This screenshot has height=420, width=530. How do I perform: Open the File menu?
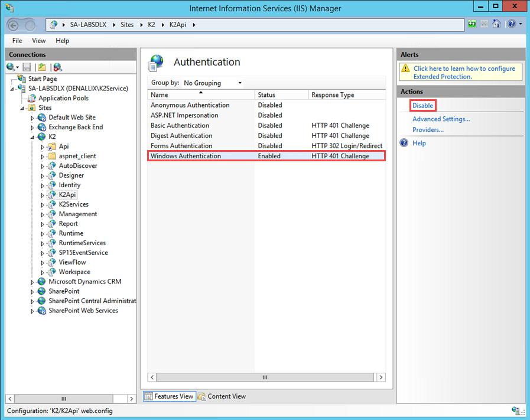[17, 41]
